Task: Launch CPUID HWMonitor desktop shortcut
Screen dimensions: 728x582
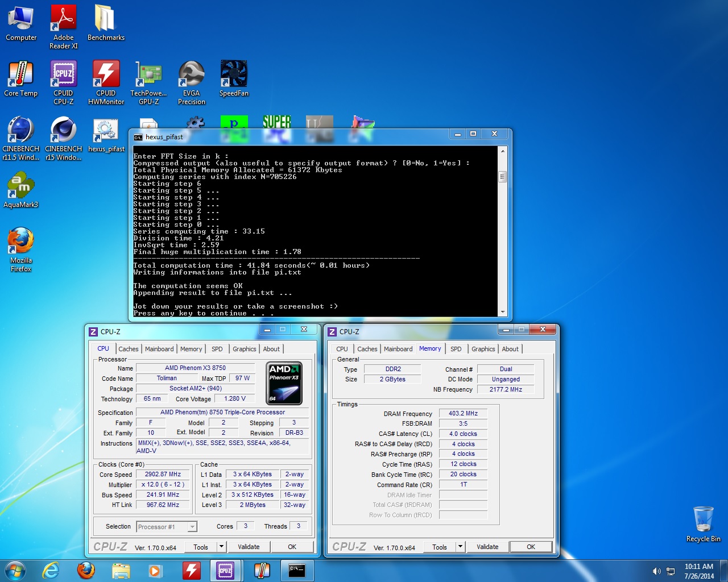Action: 106,82
